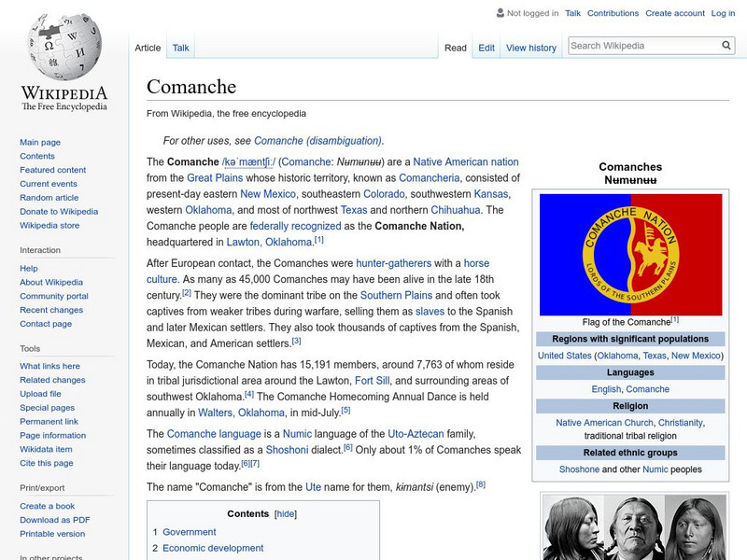Open United States link in infobox
Screen dimensions: 747x560
pyautogui.click(x=565, y=356)
